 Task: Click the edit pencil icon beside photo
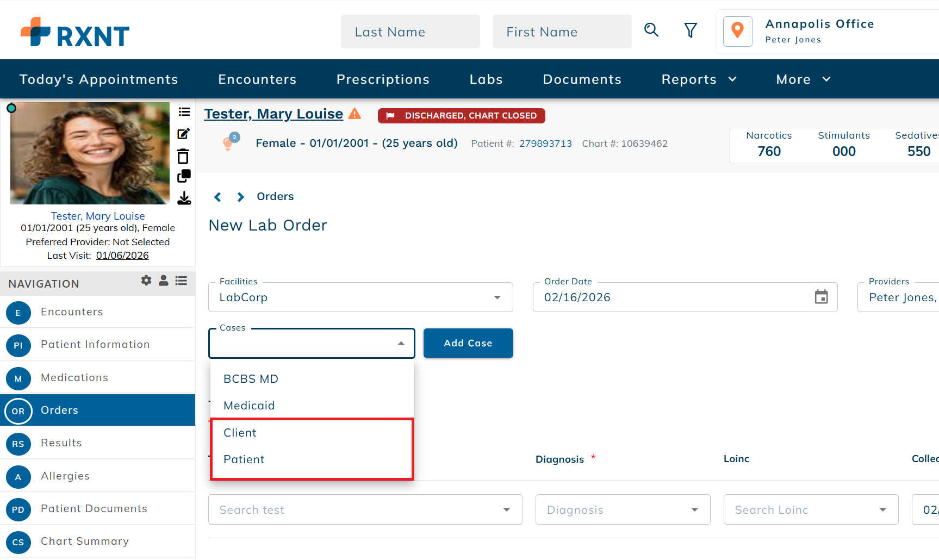[184, 134]
